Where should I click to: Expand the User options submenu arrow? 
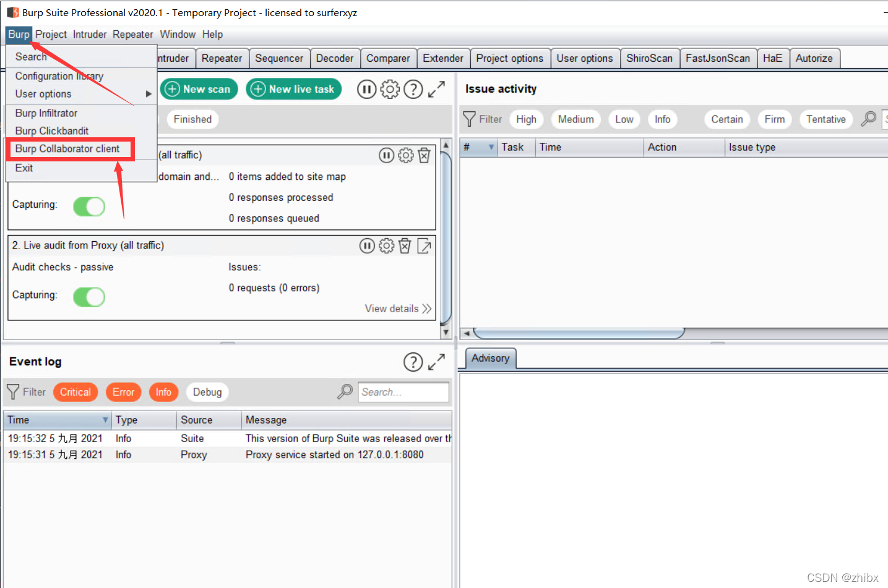pyautogui.click(x=149, y=94)
